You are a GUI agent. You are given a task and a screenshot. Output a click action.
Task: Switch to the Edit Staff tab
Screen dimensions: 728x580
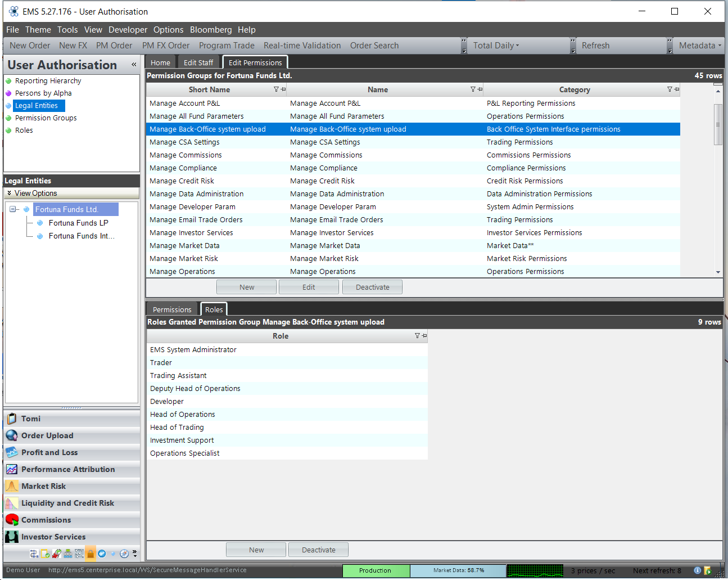[198, 62]
